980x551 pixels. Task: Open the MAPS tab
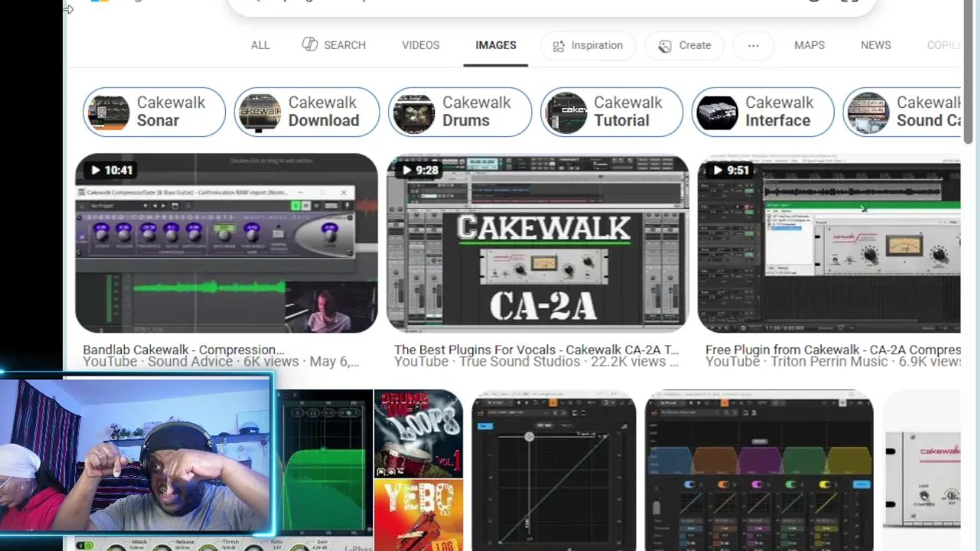[809, 45]
